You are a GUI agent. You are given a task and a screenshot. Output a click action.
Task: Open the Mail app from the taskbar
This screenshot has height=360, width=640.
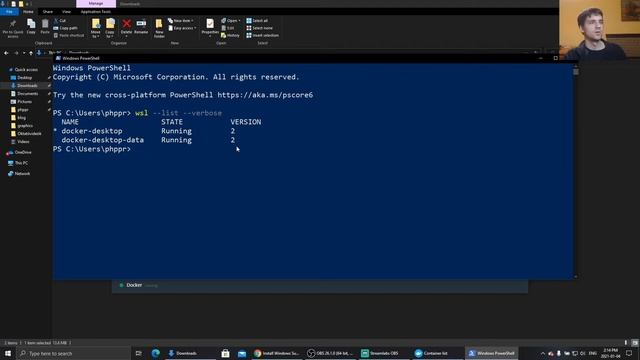(x=242, y=353)
